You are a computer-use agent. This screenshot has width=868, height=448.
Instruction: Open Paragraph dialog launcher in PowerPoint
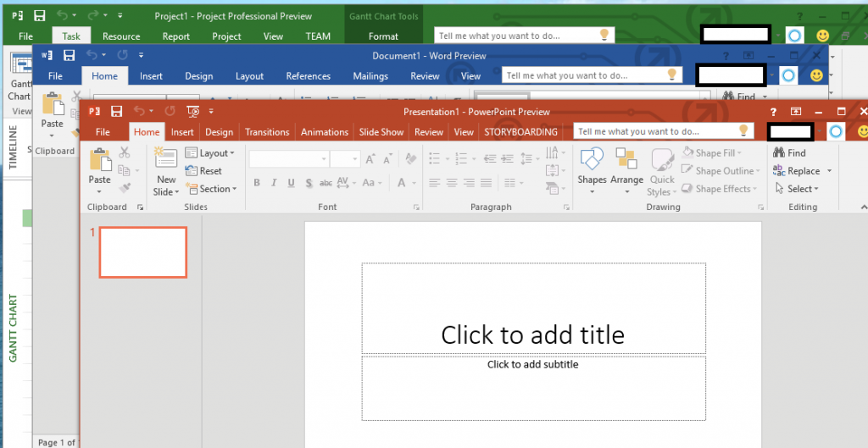pos(566,207)
